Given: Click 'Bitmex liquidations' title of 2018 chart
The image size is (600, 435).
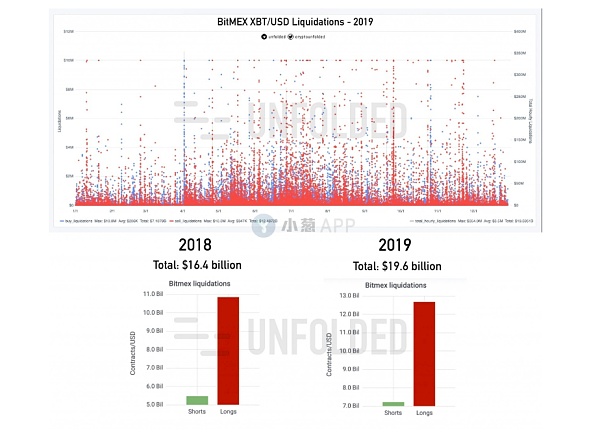Looking at the screenshot, I should (199, 283).
